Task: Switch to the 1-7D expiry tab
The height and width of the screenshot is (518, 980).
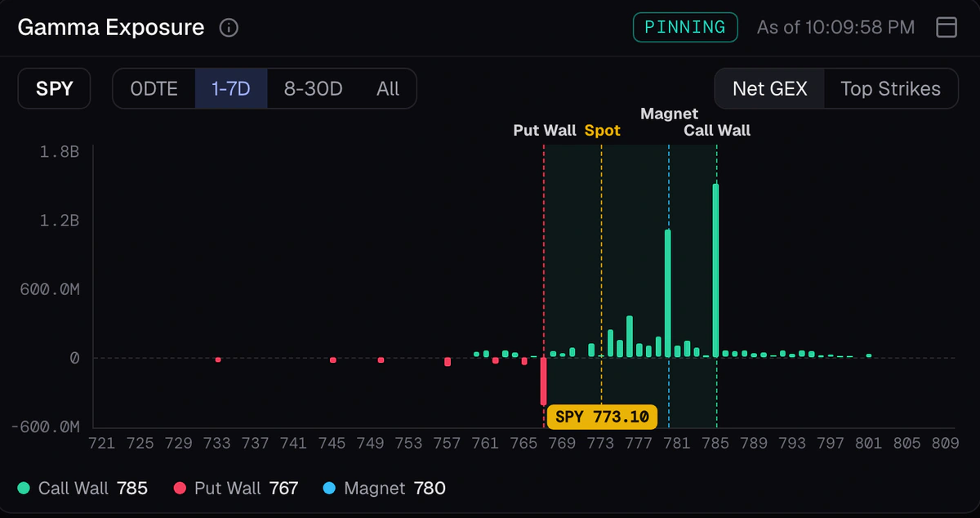Action: 231,88
